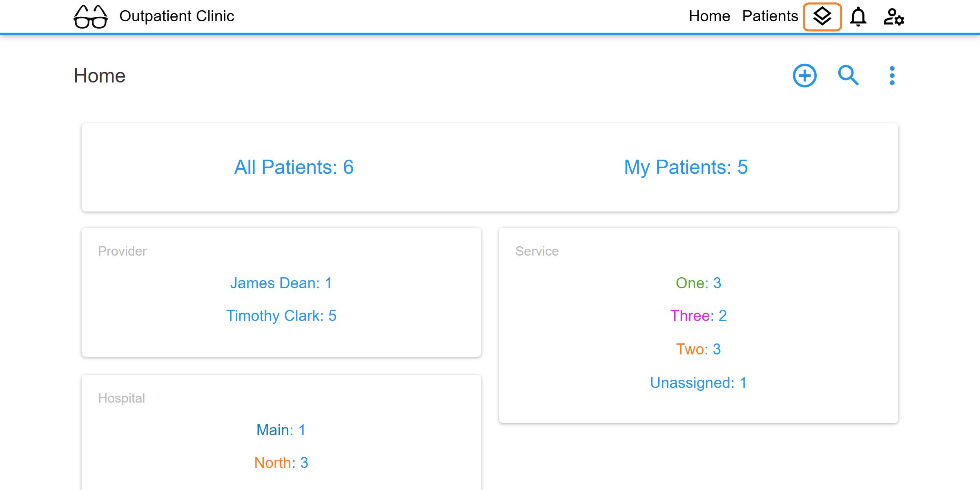Open user settings account icon
Image resolution: width=980 pixels, height=490 pixels.
click(894, 17)
